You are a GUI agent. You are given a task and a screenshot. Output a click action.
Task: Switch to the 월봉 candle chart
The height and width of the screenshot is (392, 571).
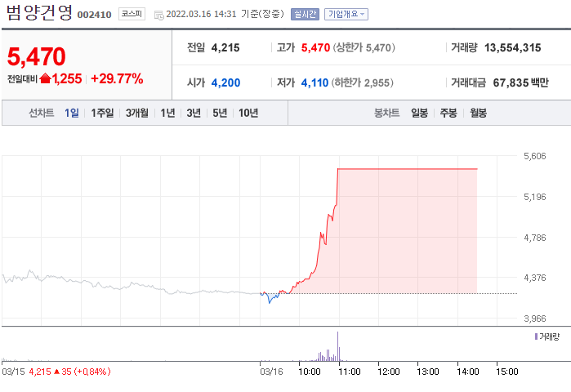pyautogui.click(x=478, y=113)
